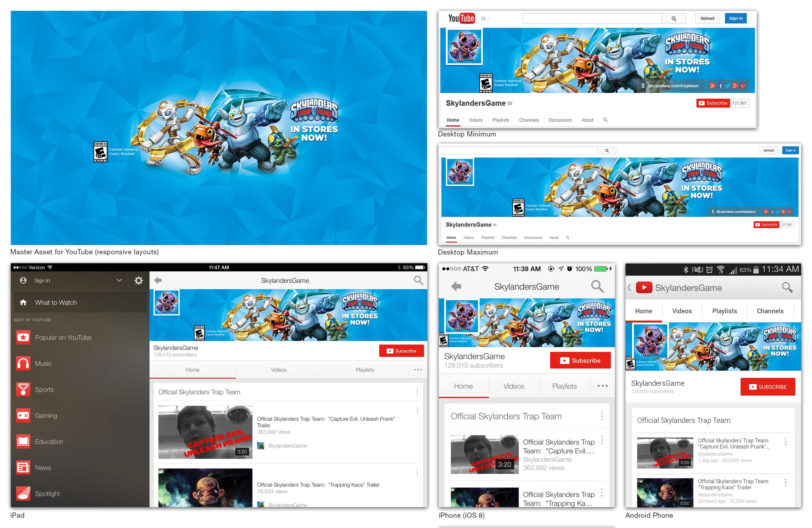Click search magnifier on iPad header
The width and height of the screenshot is (812, 528).
[419, 280]
